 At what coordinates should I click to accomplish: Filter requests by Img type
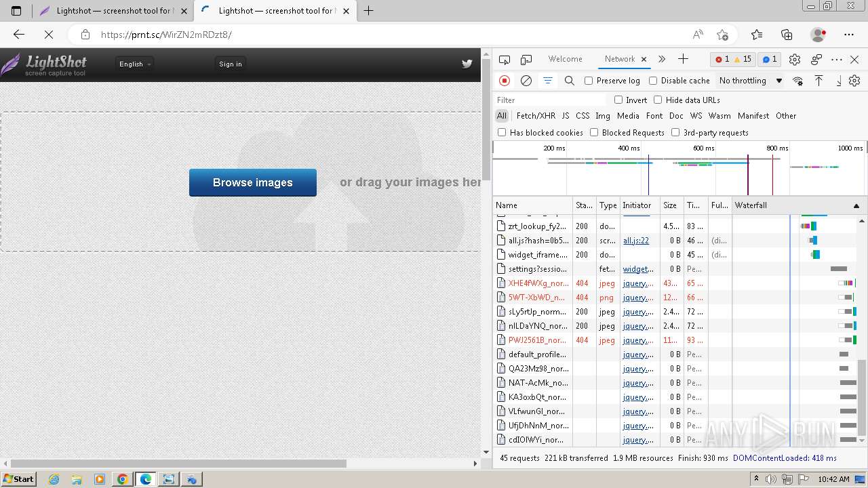point(603,116)
